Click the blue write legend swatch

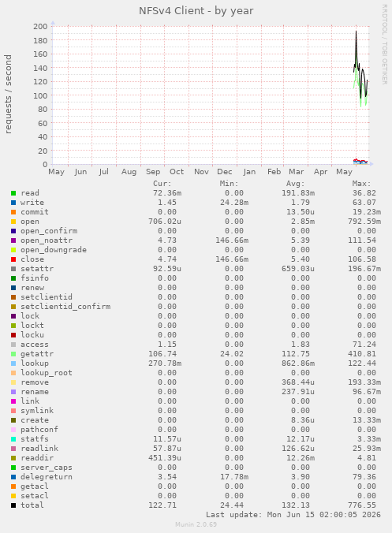13,203
